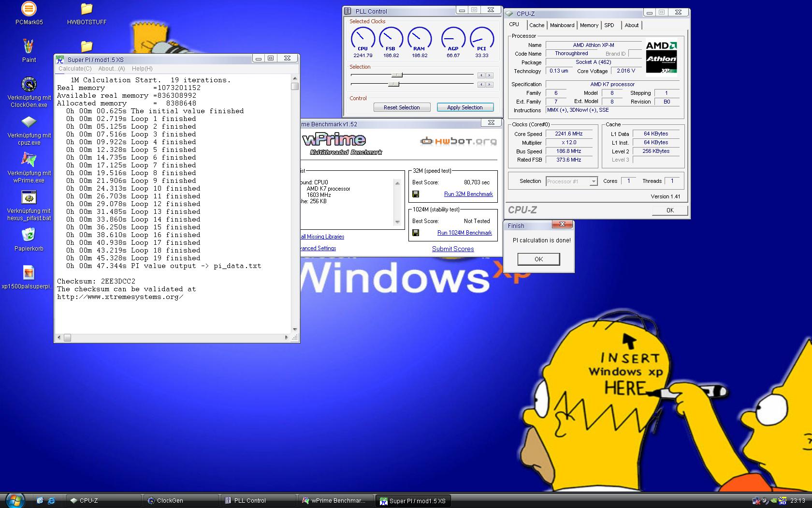Click the PLL Control title bar icon

click(348, 11)
